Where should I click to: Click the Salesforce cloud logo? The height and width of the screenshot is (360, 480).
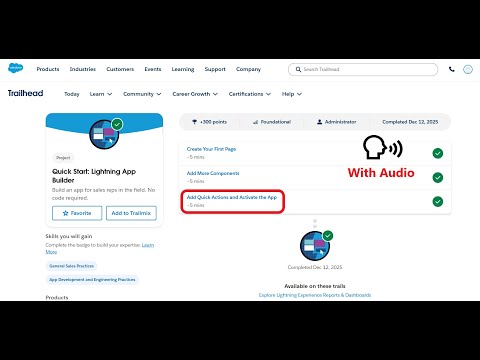click(15, 68)
